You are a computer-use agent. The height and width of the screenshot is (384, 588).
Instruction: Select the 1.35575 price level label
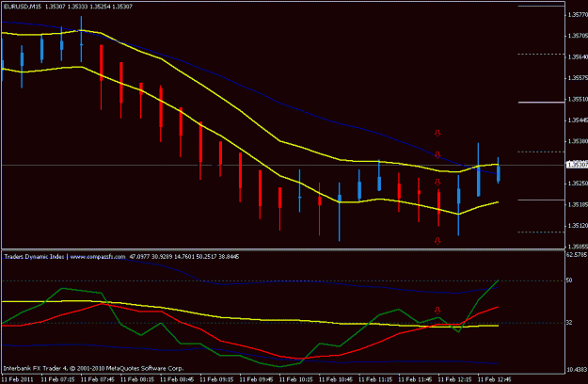pos(578,78)
